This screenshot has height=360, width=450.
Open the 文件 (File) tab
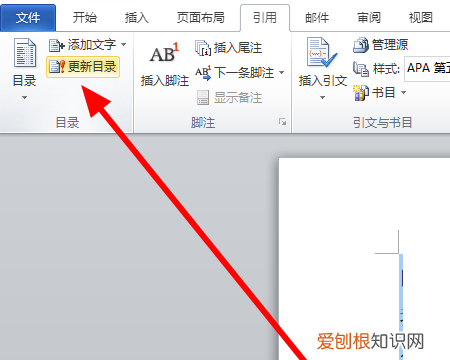coord(28,18)
